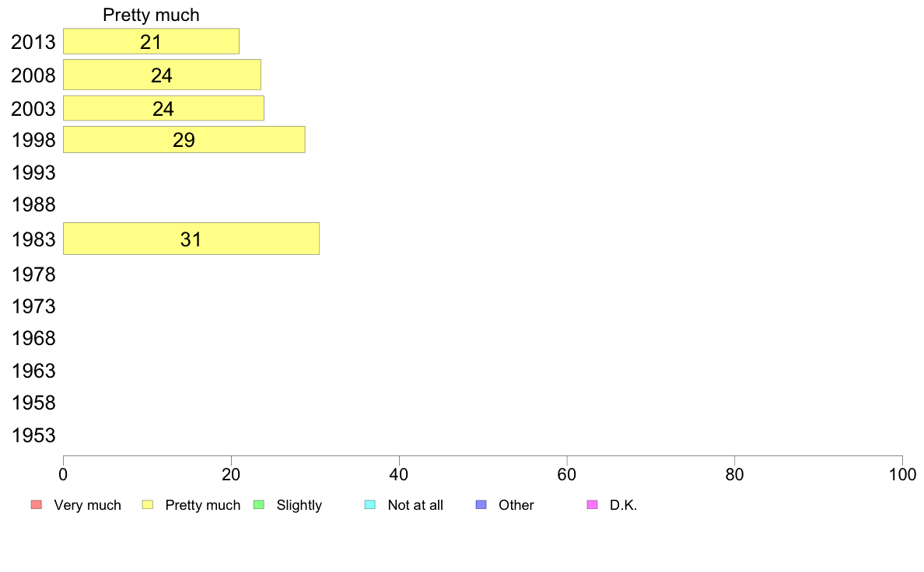The height and width of the screenshot is (572, 924).
Task: Click the 40 axis tick label
Action: [x=399, y=474]
